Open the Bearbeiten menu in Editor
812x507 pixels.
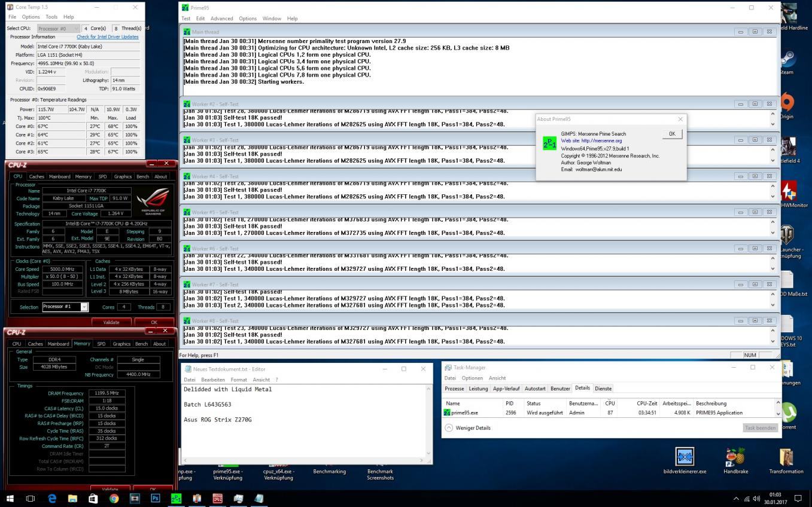pyautogui.click(x=213, y=380)
